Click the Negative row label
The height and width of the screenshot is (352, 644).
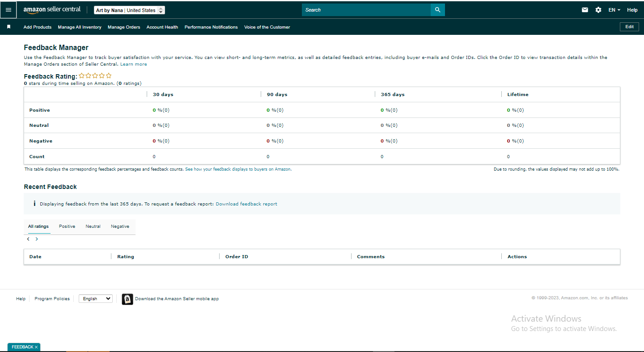(41, 141)
